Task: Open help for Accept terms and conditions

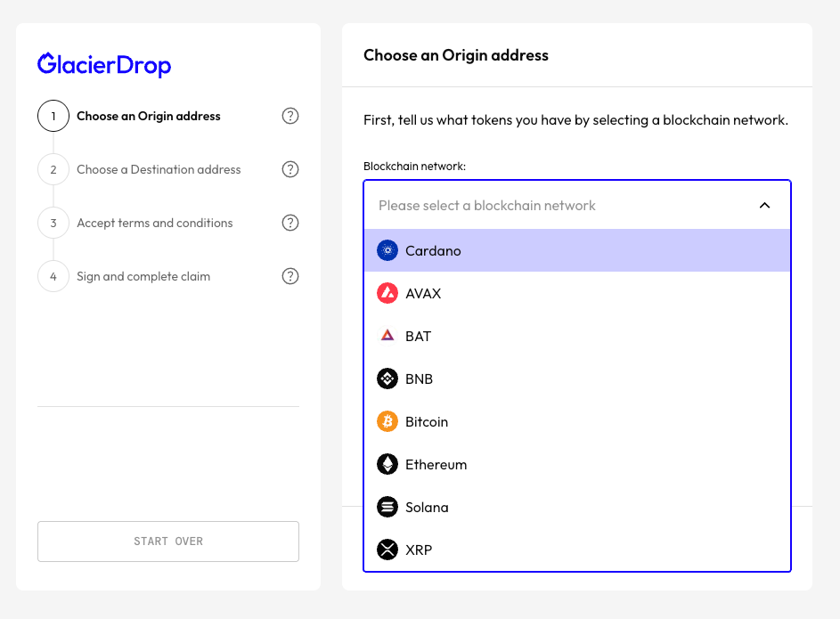Action: [290, 223]
